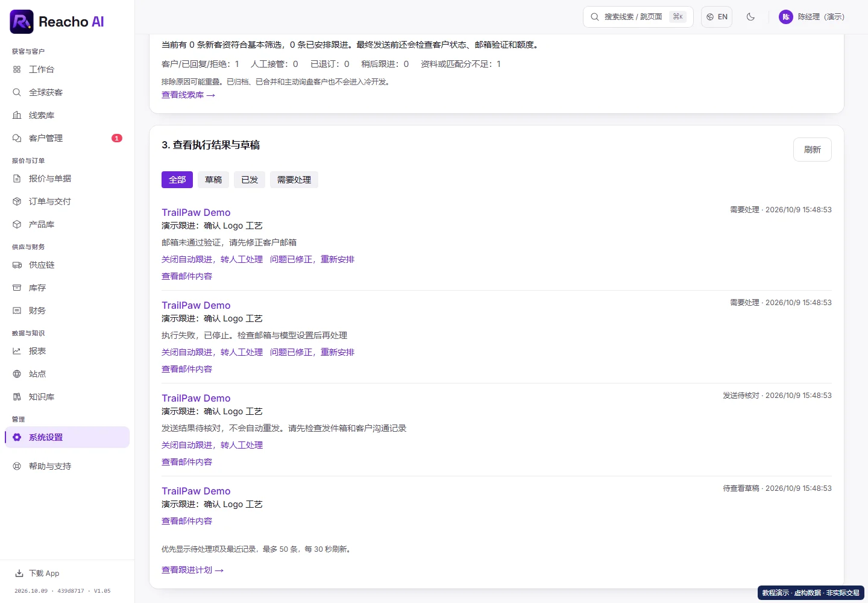The height and width of the screenshot is (603, 868).
Task: Click 待查看草稿 · 2026/10/9 15:48:53 status
Action: (x=777, y=488)
